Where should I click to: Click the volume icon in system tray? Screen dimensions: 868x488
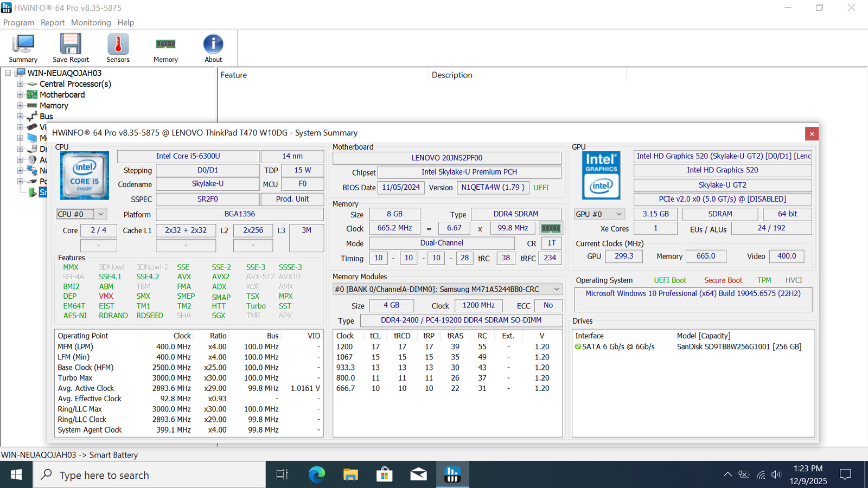pos(776,475)
